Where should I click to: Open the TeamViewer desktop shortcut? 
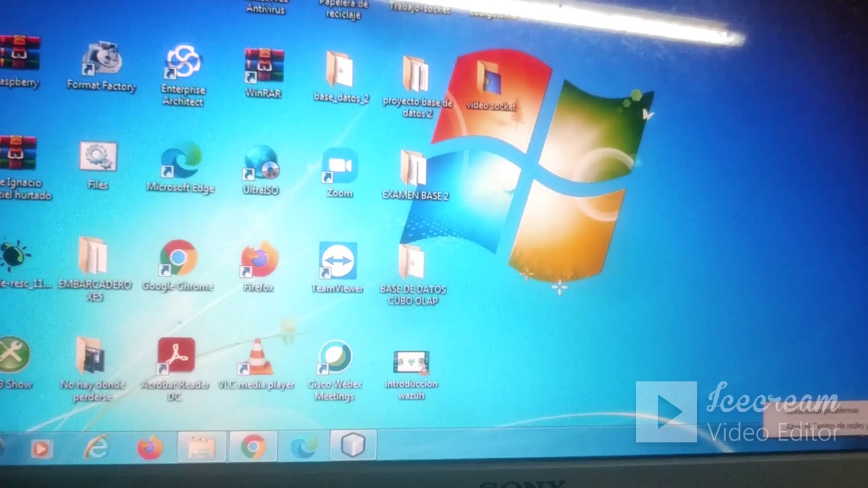point(338,268)
